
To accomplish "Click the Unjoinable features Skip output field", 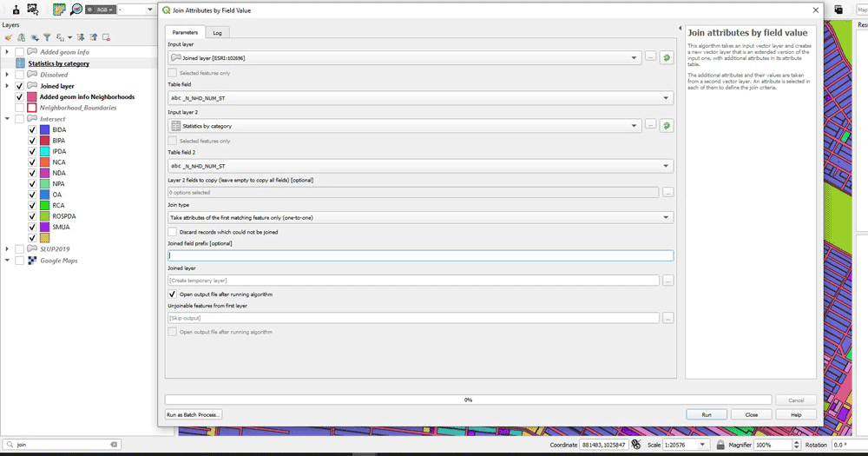I will (x=413, y=318).
